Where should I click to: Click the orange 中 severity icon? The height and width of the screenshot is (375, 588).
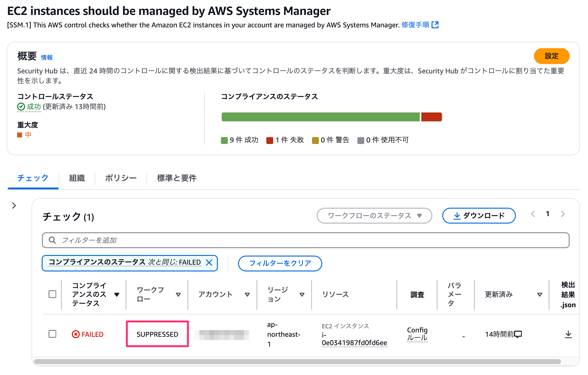(20, 135)
